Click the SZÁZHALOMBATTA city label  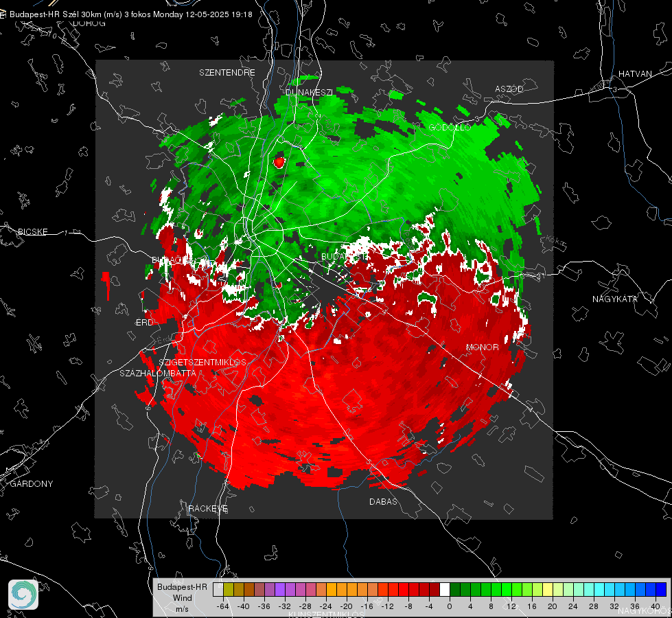tap(158, 373)
